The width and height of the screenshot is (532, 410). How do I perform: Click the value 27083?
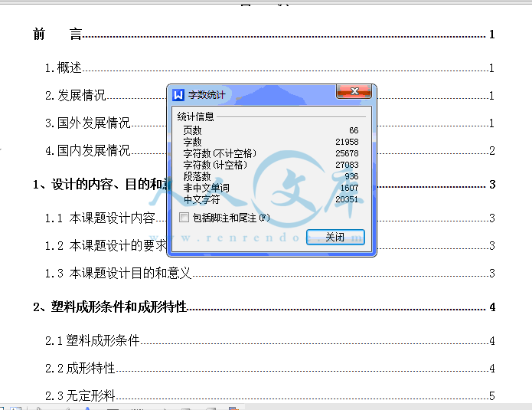(347, 165)
